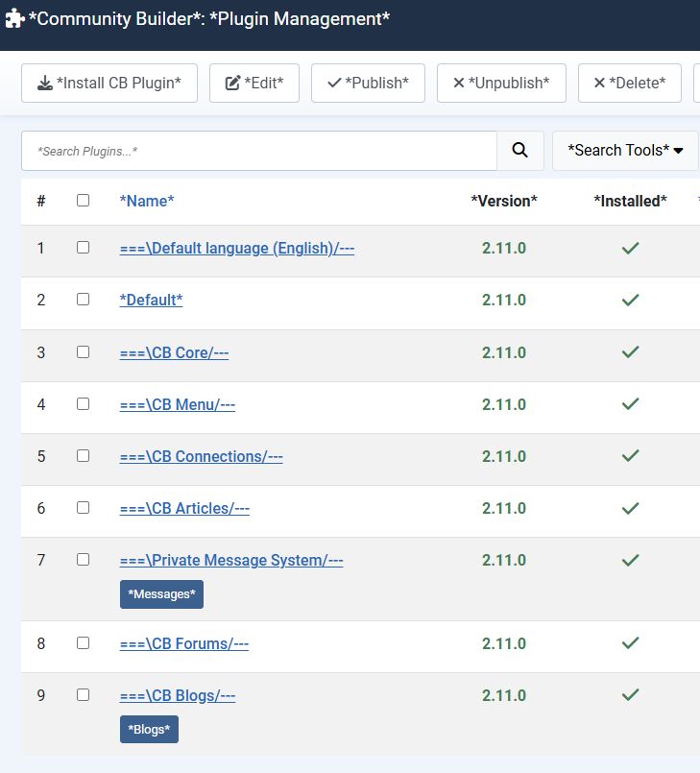Viewport: 700px width, 773px height.
Task: Publish the selected plugins
Action: click(x=368, y=84)
